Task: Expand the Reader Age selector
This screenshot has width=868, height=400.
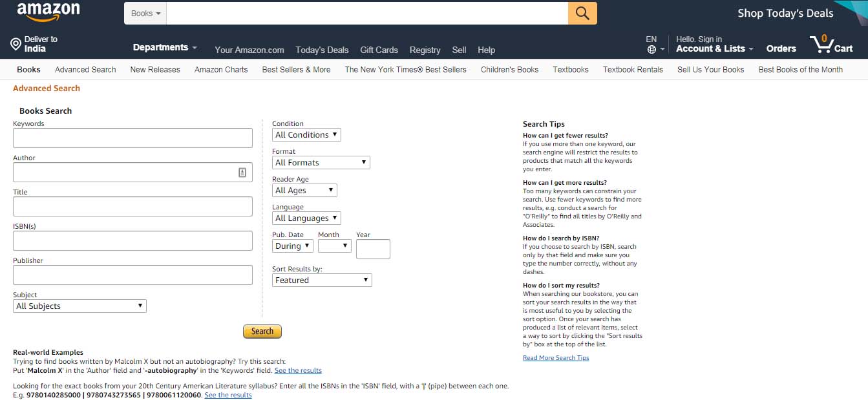Action: (304, 190)
